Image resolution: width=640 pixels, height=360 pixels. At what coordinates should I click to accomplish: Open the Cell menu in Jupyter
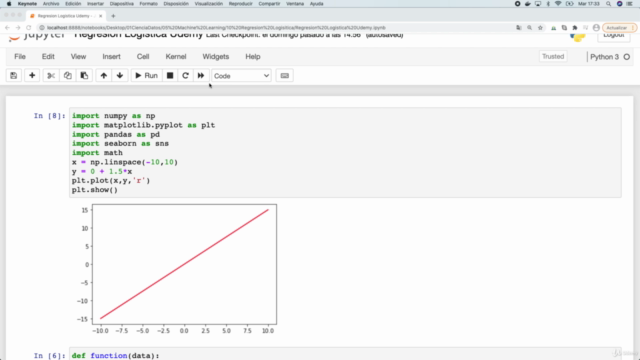143,57
